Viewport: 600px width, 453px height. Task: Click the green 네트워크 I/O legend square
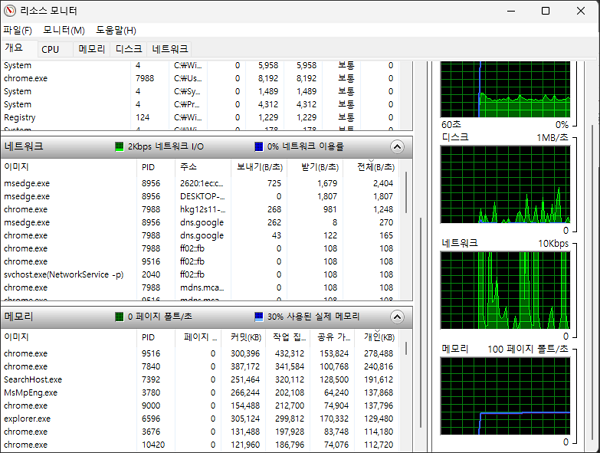pyautogui.click(x=119, y=147)
